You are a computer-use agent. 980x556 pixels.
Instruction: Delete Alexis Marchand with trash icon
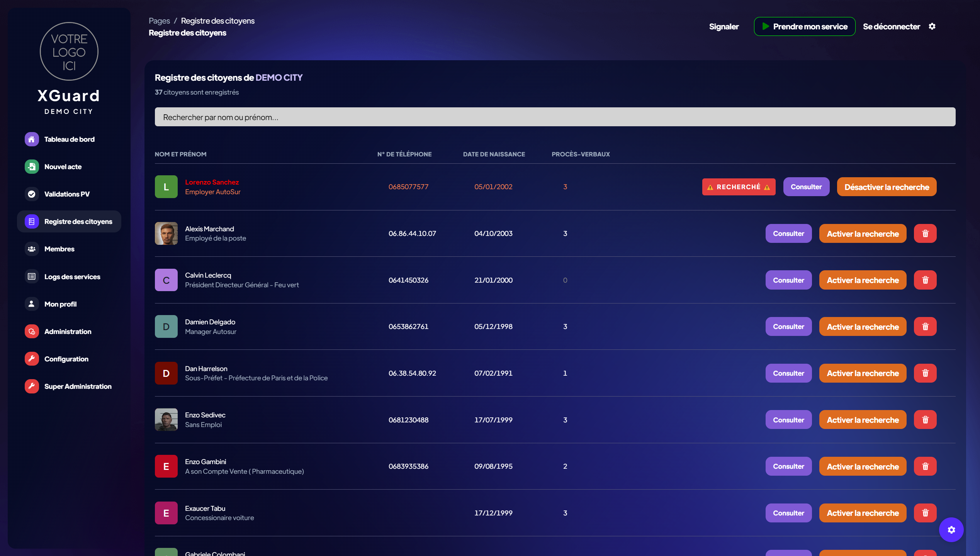click(925, 234)
